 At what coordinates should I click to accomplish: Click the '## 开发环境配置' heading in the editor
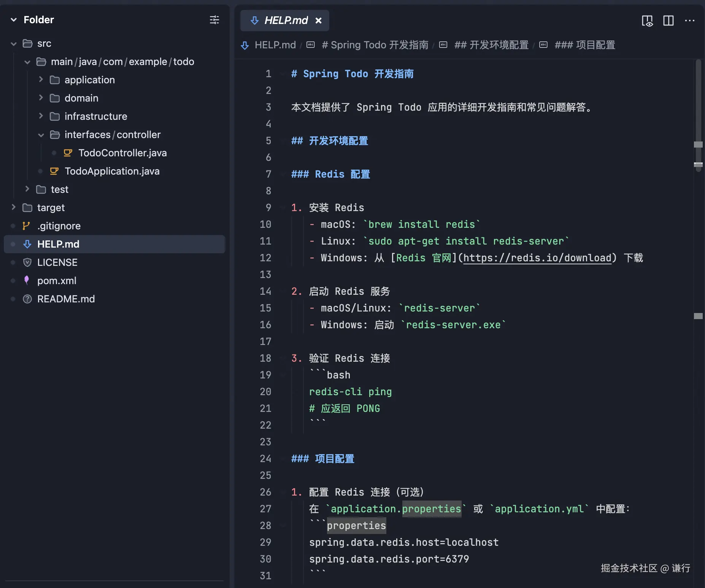330,141
